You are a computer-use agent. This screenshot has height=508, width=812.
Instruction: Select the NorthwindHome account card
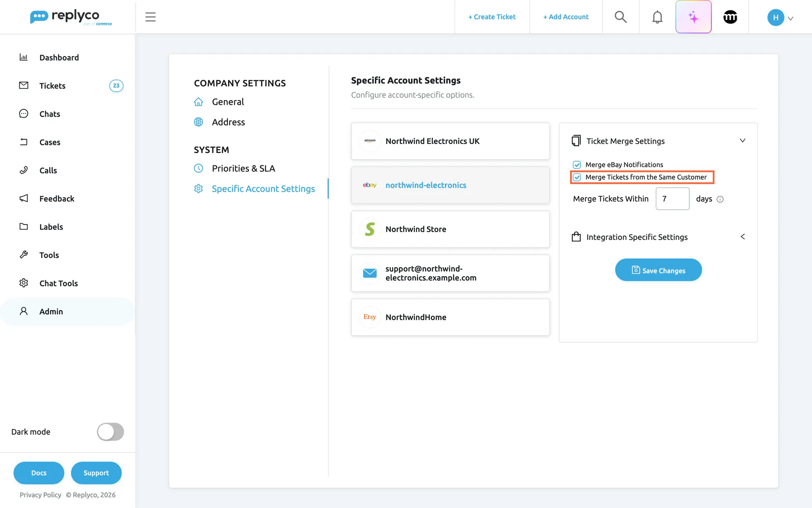[x=450, y=317]
